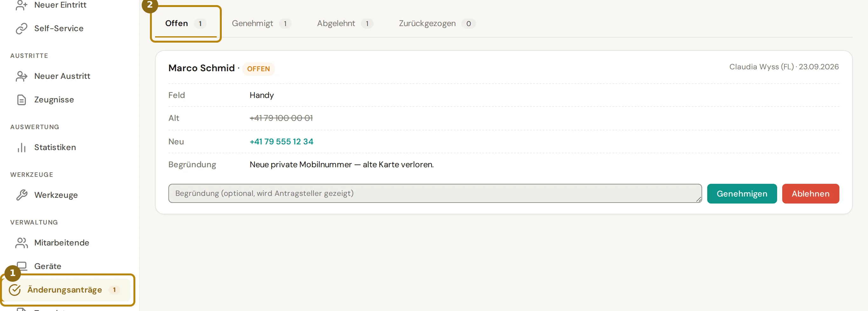Click the Zeugnisse document icon
868x311 pixels.
point(22,100)
